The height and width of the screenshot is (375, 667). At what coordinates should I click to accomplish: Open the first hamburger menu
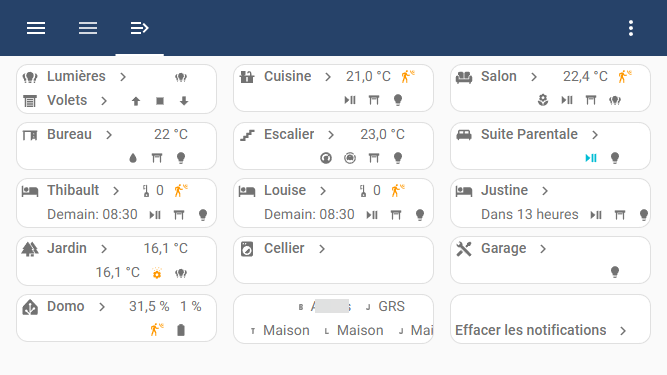coord(36,28)
